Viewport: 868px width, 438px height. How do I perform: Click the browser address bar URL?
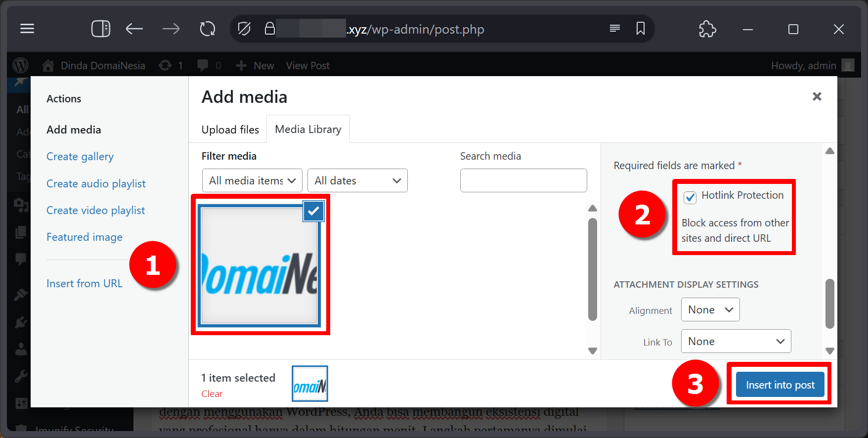415,29
